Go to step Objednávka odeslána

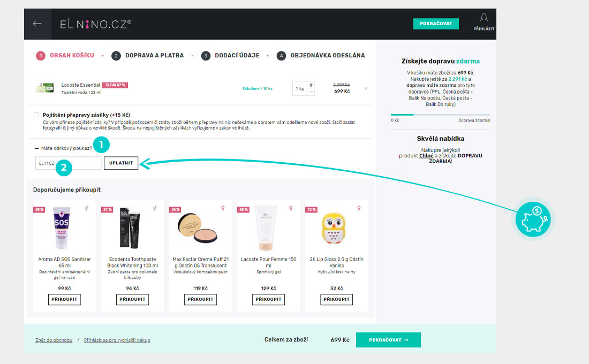(x=321, y=56)
